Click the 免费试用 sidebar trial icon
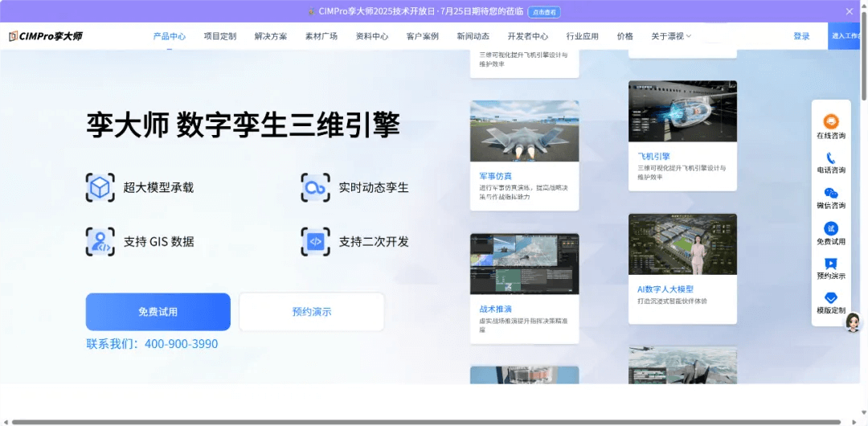Image resolution: width=868 pixels, height=426 pixels. point(831,229)
